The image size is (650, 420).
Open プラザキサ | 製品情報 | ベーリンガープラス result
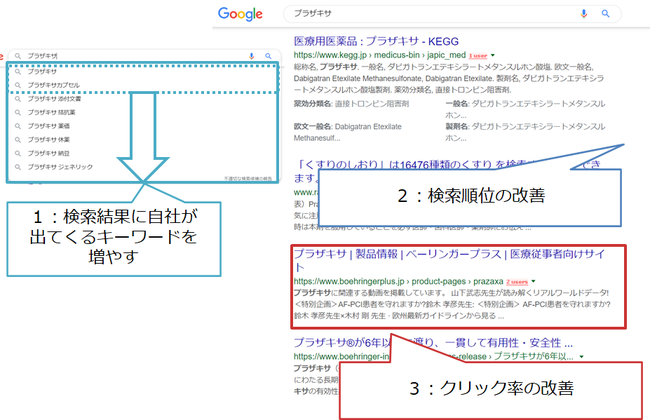(x=449, y=260)
